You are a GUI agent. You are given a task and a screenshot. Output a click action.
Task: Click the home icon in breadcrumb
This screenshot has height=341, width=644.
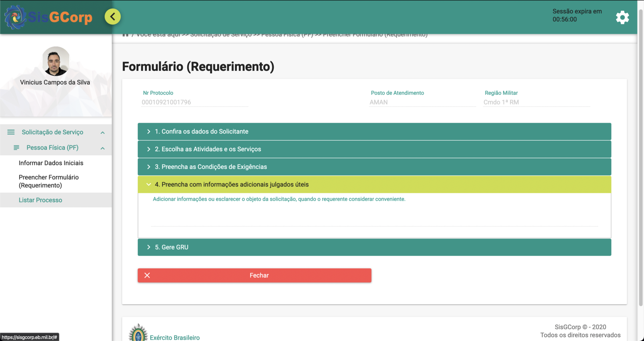126,35
